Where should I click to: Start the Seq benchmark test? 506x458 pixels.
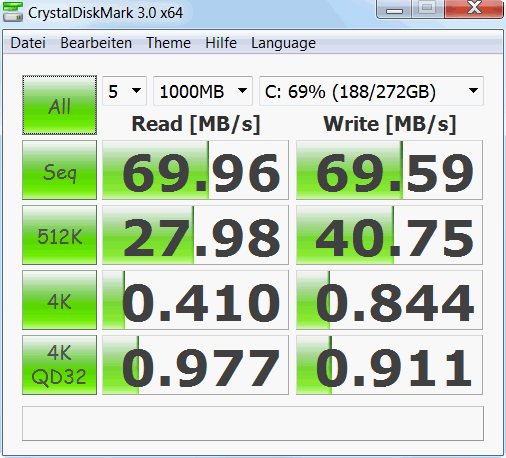tap(60, 170)
